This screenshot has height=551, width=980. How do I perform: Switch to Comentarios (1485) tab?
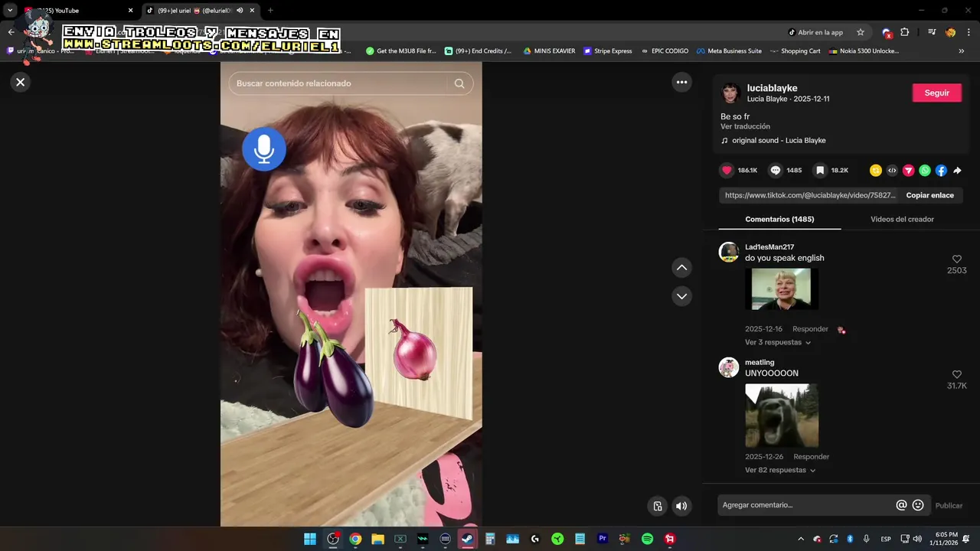tap(779, 220)
